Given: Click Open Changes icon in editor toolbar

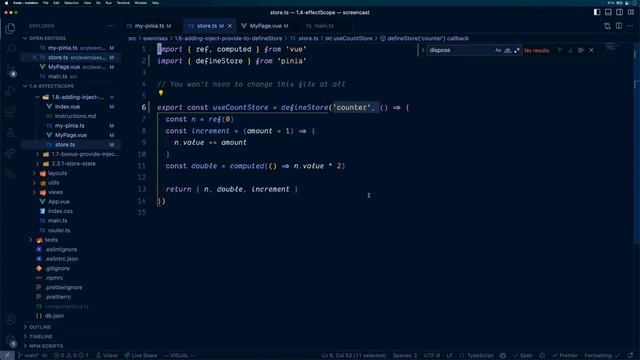Looking at the screenshot, I should point(607,26).
